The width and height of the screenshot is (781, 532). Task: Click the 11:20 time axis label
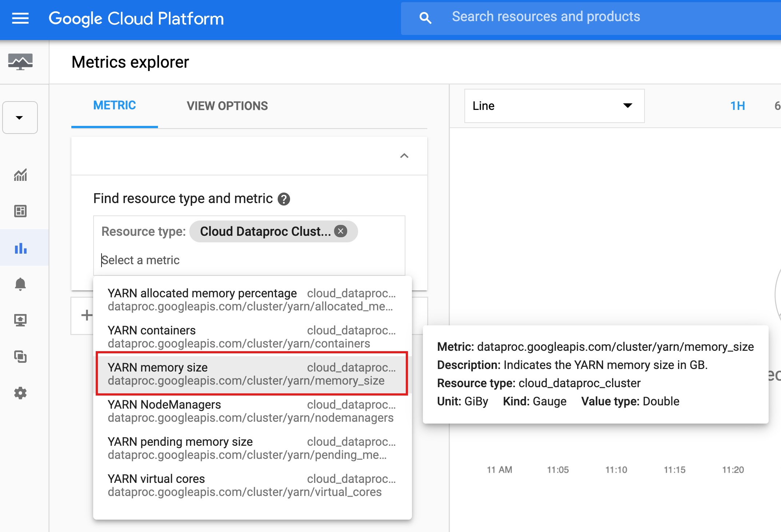[x=733, y=470]
